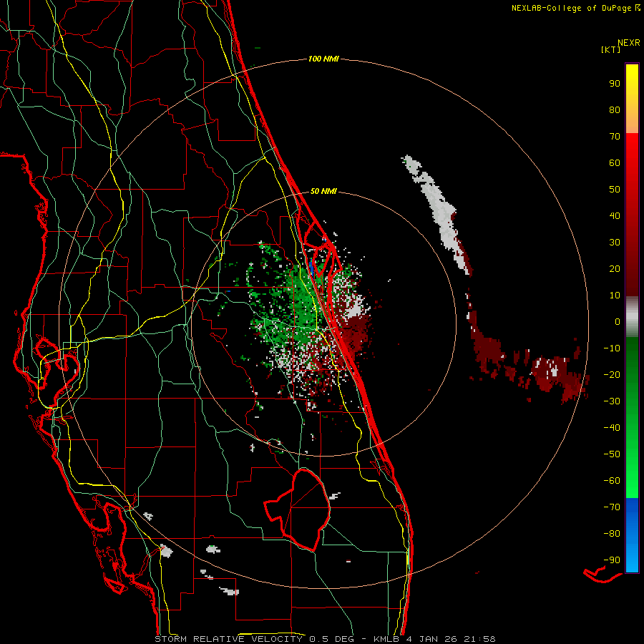Click the -60 scale value
The image size is (644, 644).
612,481
